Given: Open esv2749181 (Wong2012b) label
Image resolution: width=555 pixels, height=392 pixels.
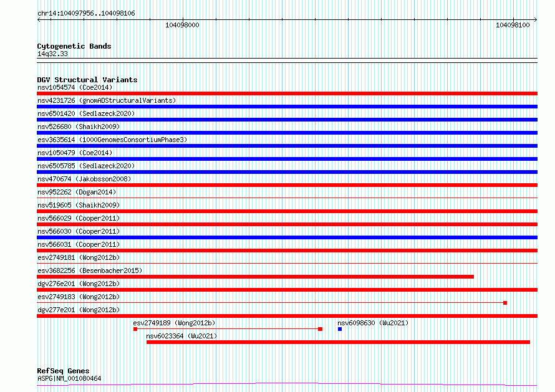Looking at the screenshot, I should point(79,257).
